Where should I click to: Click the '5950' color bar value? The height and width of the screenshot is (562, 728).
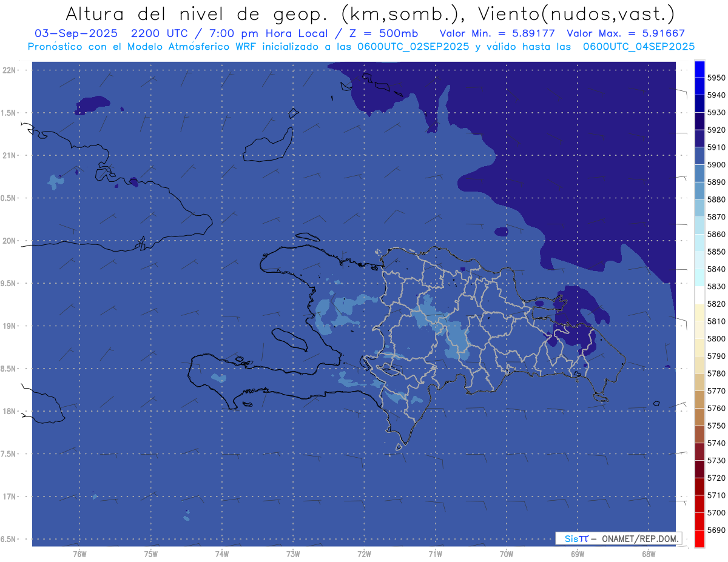coord(716,78)
